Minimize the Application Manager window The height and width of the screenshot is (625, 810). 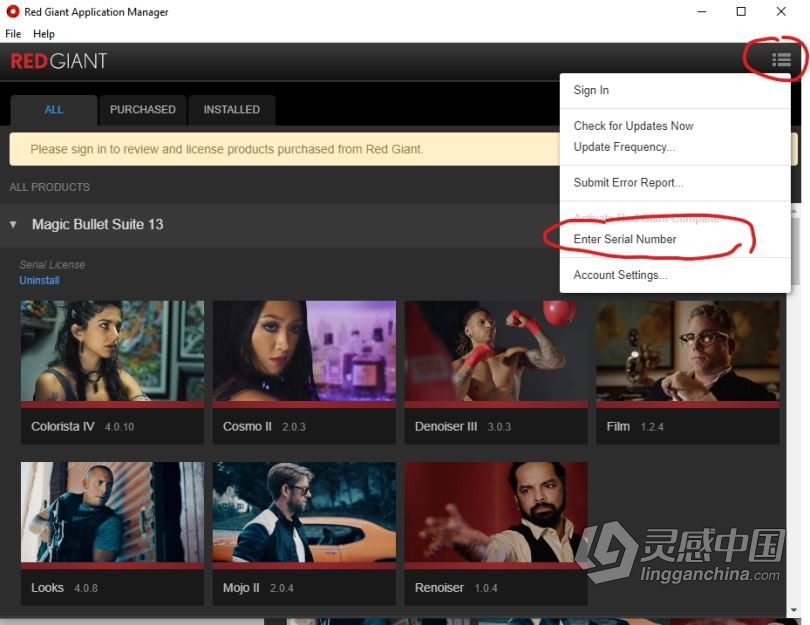point(702,11)
